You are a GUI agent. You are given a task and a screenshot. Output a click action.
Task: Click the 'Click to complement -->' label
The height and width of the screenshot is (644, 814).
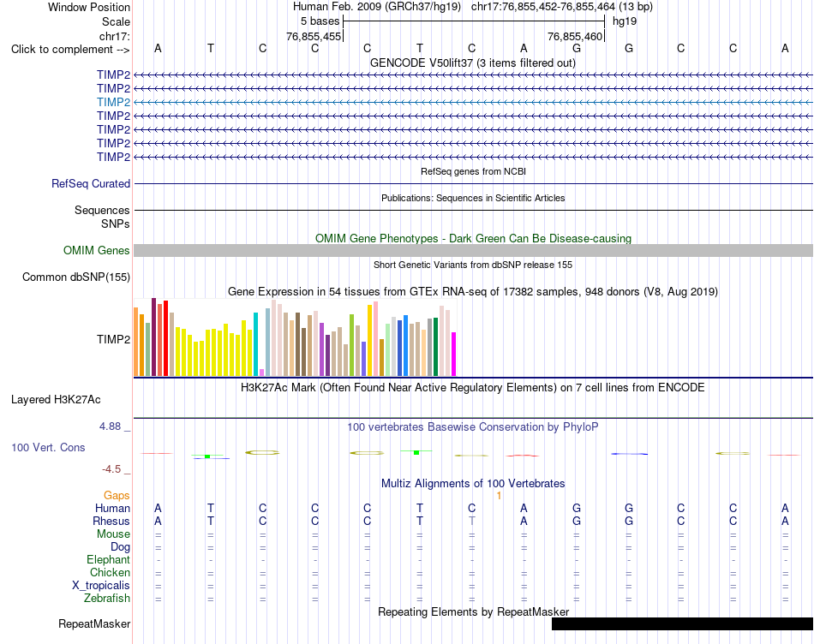coord(70,50)
